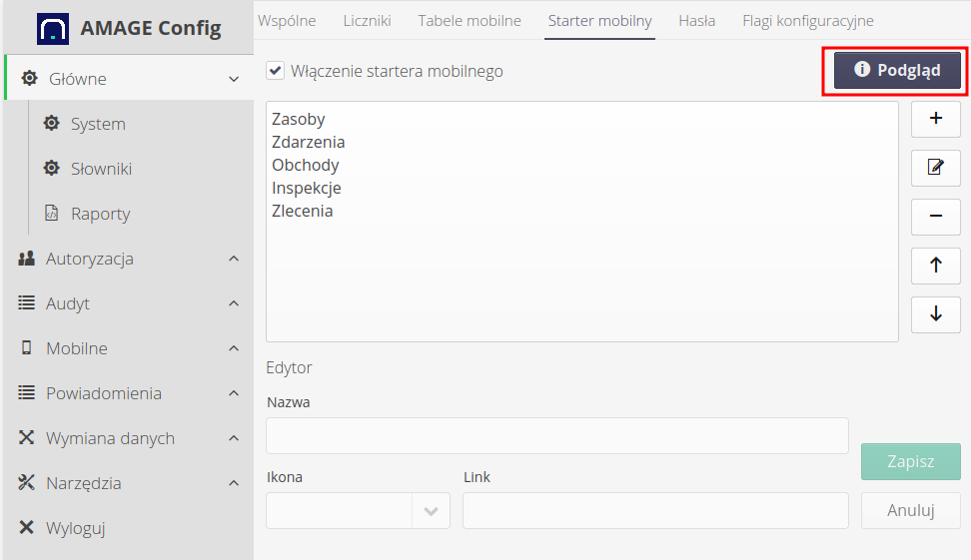Switch to the Tabele mobilne tab
This screenshot has height=560, width=971.
coord(470,20)
